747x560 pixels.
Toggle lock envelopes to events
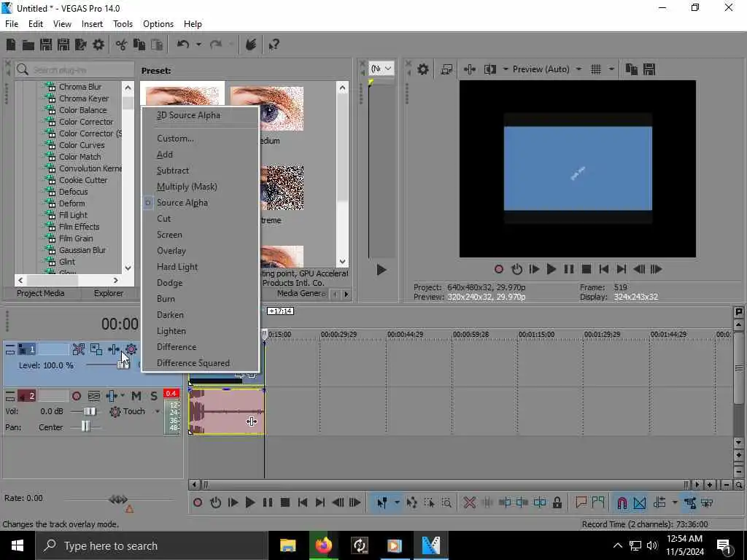689,502
